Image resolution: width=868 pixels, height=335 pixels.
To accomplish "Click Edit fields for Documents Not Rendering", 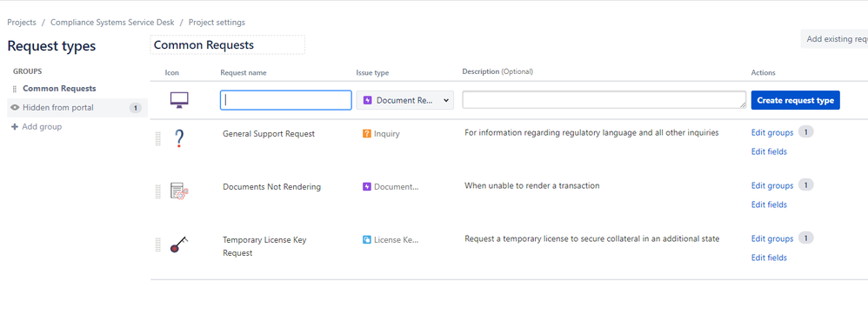I will (769, 204).
